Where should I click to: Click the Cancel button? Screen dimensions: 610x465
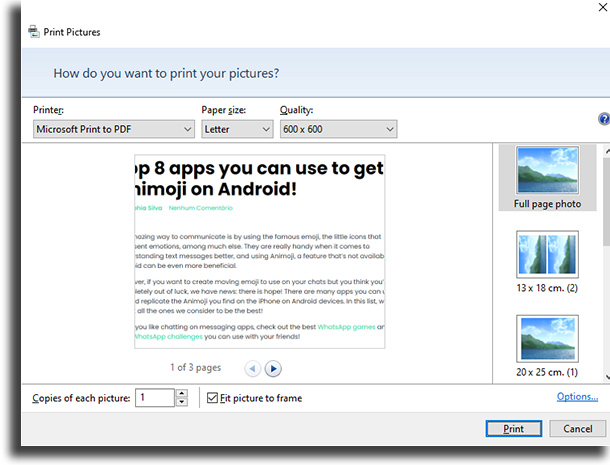(x=578, y=428)
